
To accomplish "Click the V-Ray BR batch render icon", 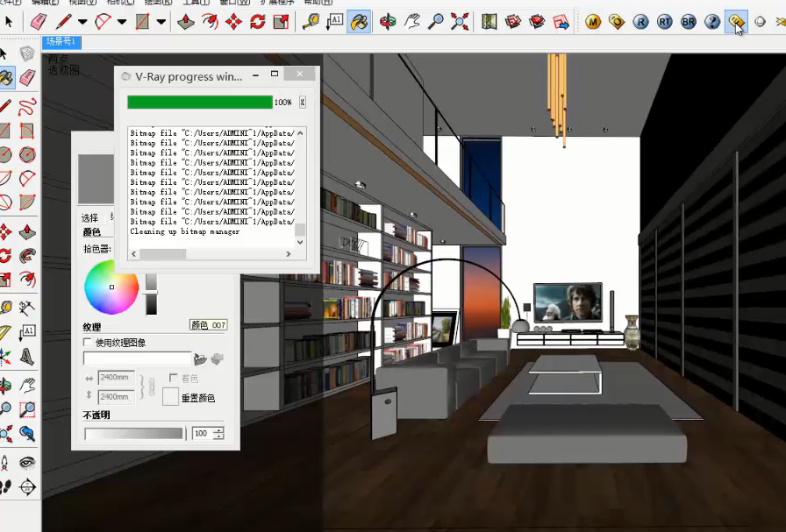I will [x=689, y=21].
